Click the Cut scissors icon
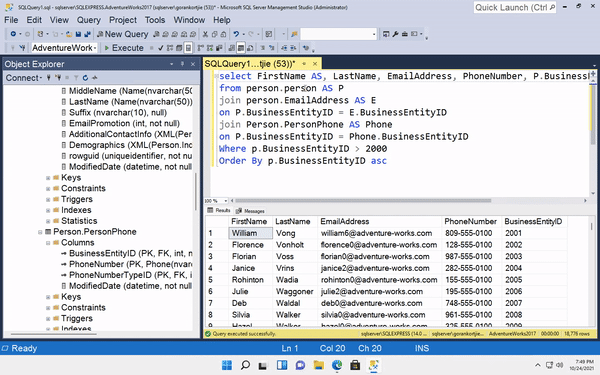 click(x=205, y=34)
